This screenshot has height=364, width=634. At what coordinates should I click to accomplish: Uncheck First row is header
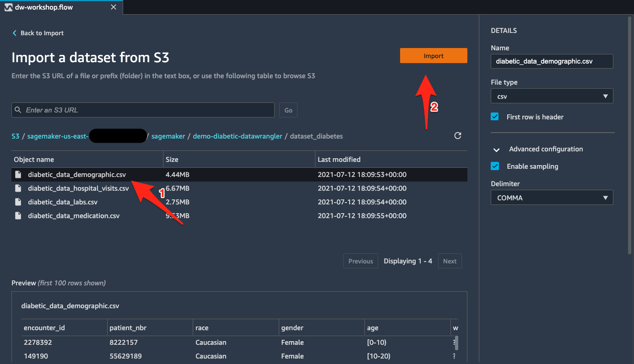point(495,117)
